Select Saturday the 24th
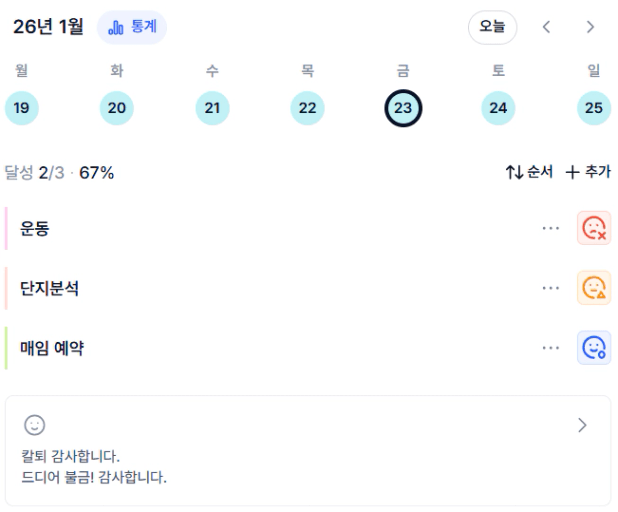The width and height of the screenshot is (618, 512). pyautogui.click(x=498, y=108)
